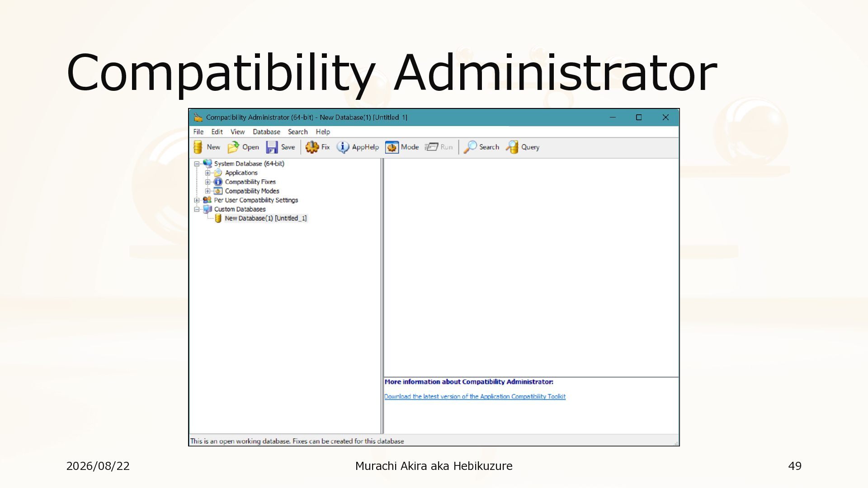Screen dimensions: 868x488
Task: Select New Database(1) [Untitled_1] label
Action: coord(266,218)
